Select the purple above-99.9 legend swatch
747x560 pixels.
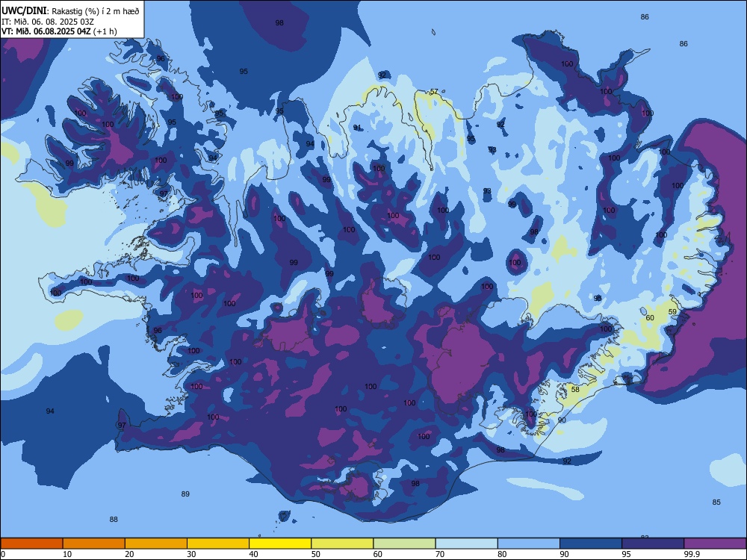coord(716,544)
